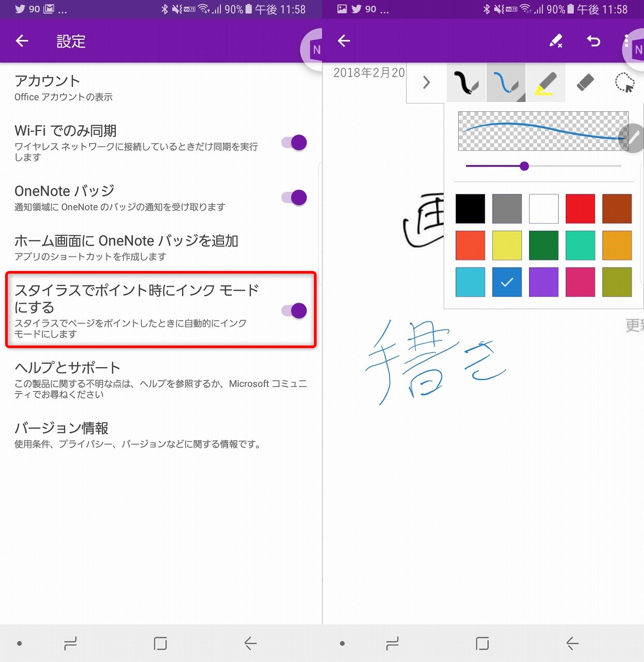Image resolution: width=644 pixels, height=662 pixels.
Task: Tap the dot button in right navigation bar
Action: (342, 643)
